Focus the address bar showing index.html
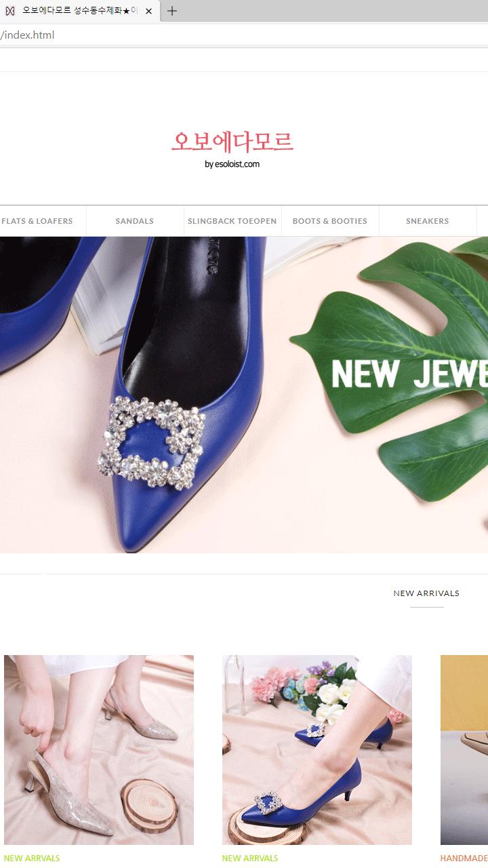The height and width of the screenshot is (868, 488). [x=244, y=35]
